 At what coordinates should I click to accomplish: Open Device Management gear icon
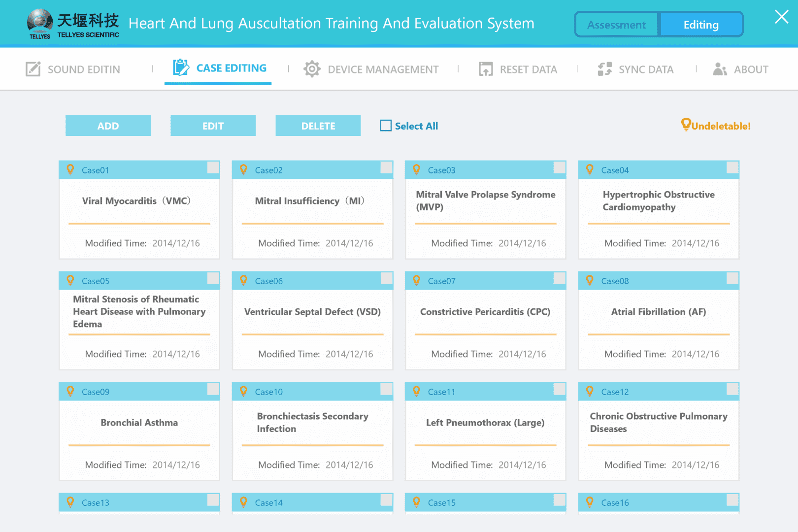click(312, 69)
